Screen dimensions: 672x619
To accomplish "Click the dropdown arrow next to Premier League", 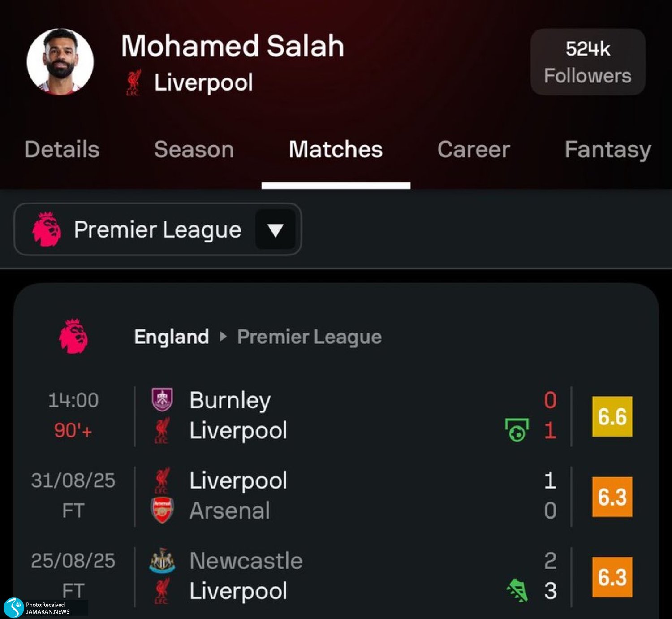I will click(275, 230).
